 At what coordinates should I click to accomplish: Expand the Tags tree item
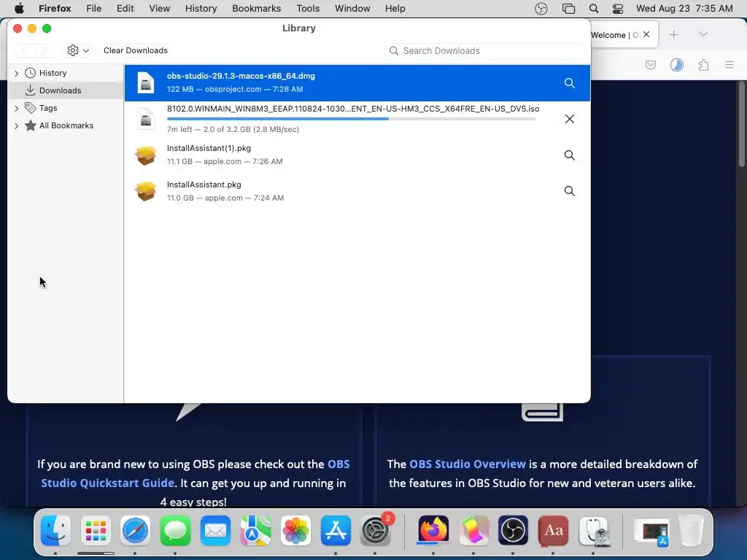[x=17, y=109]
